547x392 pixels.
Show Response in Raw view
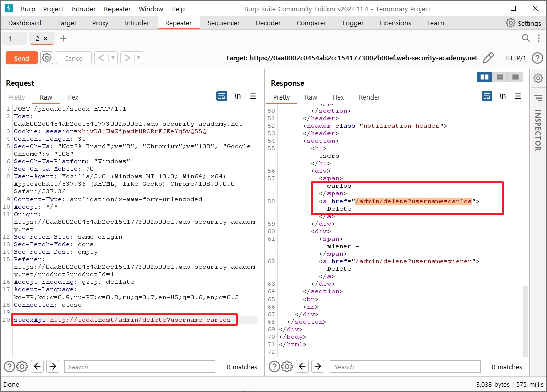(311, 97)
